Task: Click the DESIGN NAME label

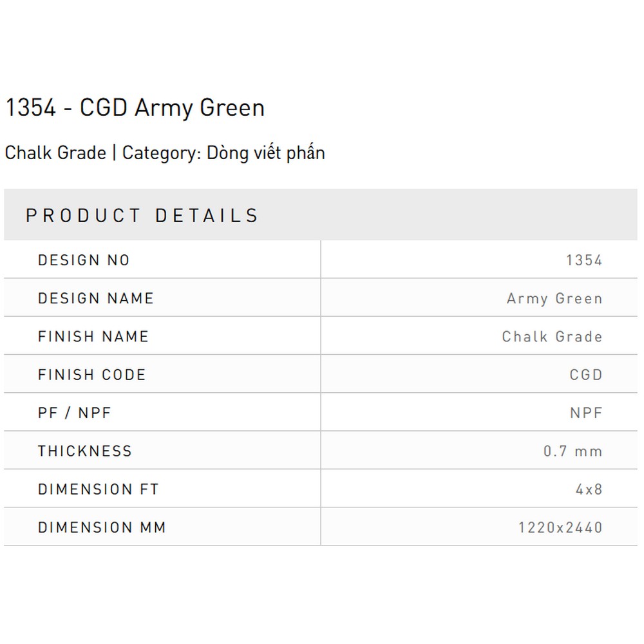Action: pyautogui.click(x=96, y=298)
